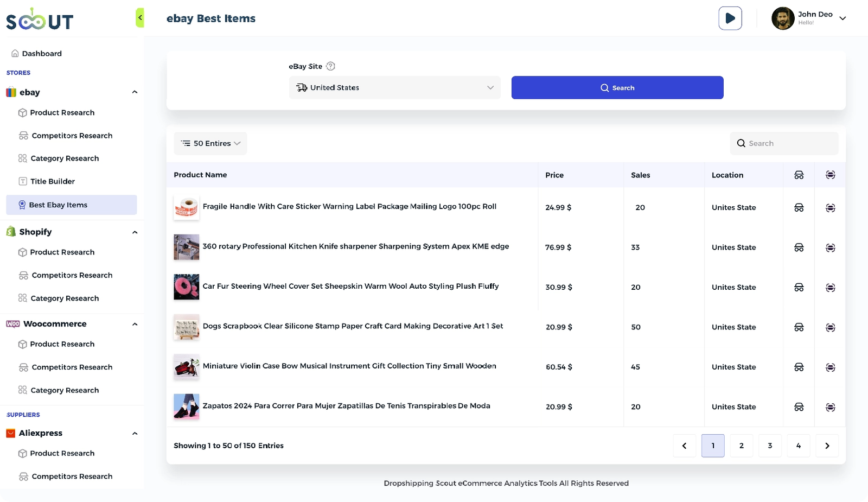Screen dimensions: 868x502
Task: Open ebay Competitors Research
Action: coord(66,136)
